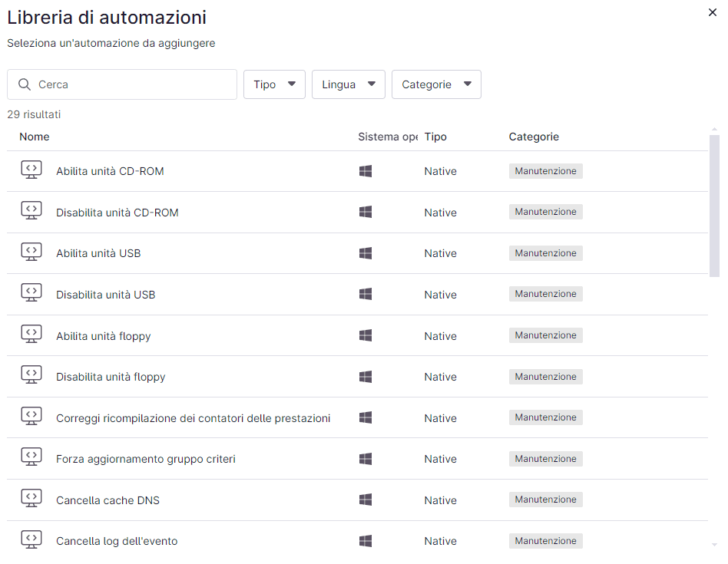Click the Categorie column header
The width and height of the screenshot is (728, 564).
coord(534,137)
